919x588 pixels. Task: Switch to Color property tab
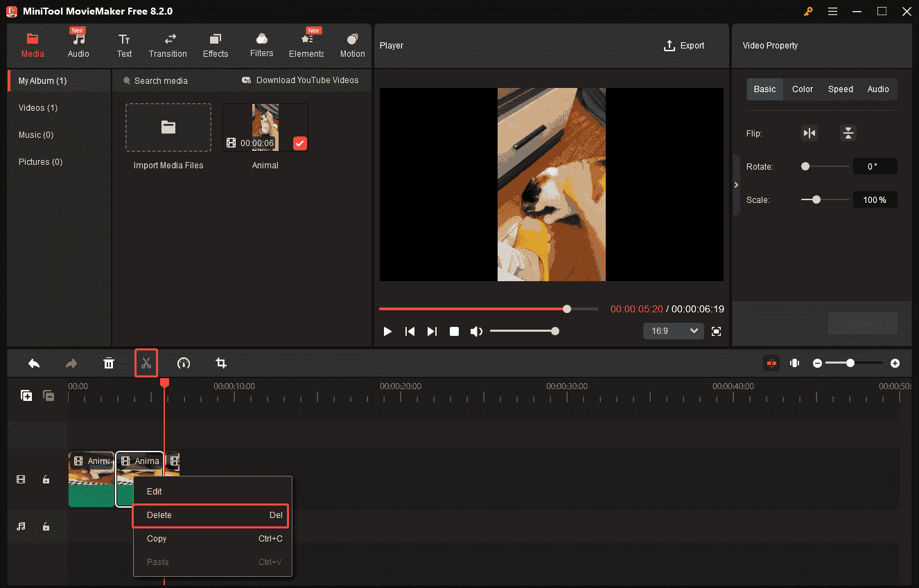pyautogui.click(x=803, y=89)
